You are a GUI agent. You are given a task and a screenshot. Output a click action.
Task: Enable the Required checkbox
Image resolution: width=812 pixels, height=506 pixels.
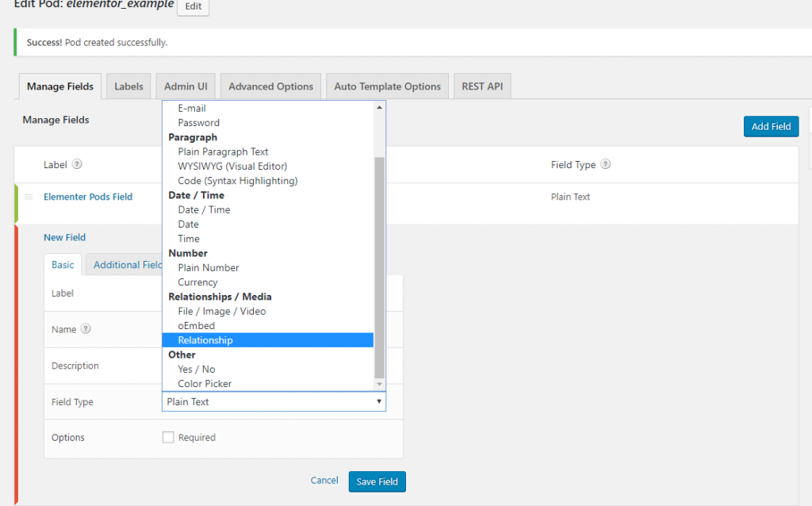point(168,437)
